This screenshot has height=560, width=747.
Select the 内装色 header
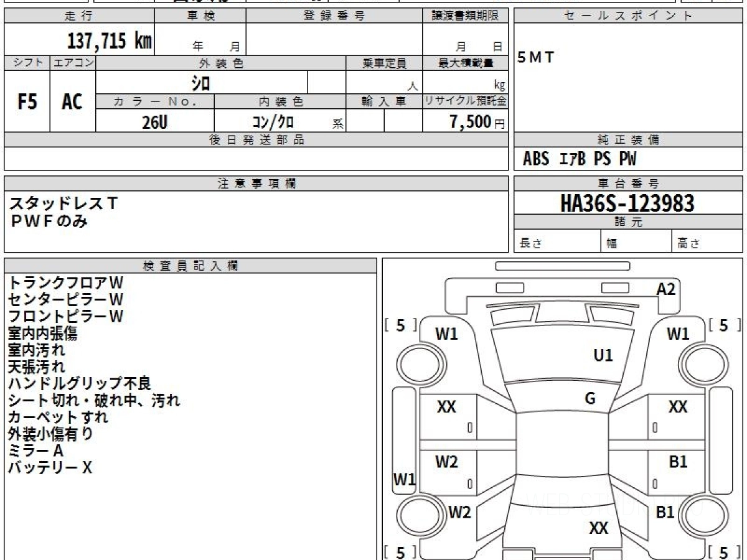click(280, 102)
